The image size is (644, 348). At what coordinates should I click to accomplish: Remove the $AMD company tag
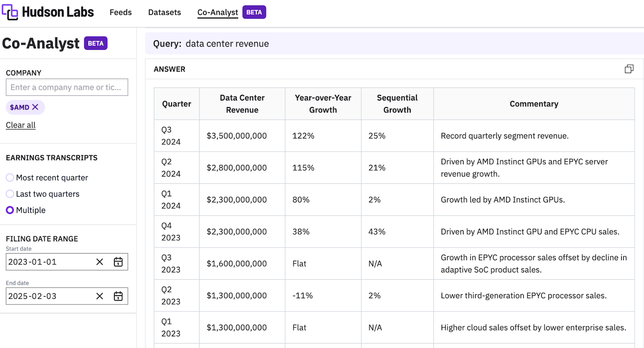pyautogui.click(x=35, y=107)
